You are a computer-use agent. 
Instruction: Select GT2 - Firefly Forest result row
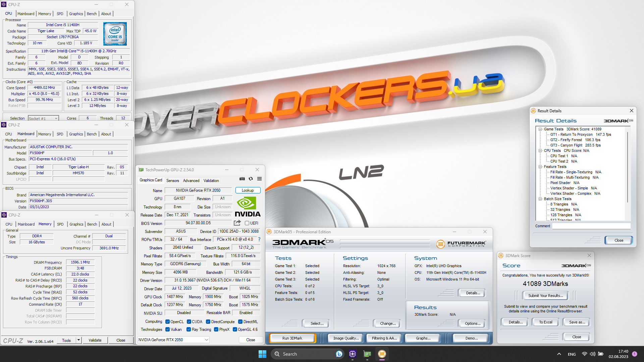tap(575, 140)
